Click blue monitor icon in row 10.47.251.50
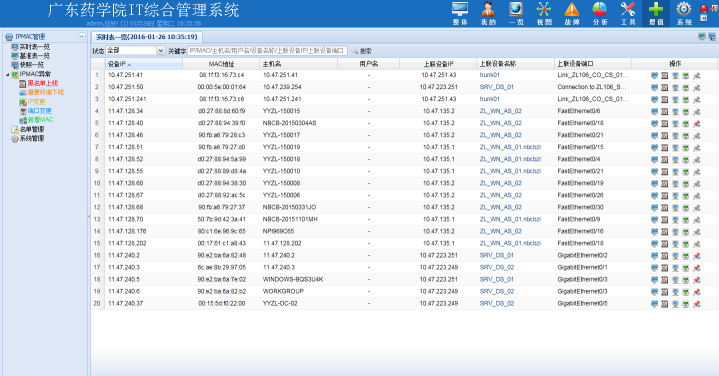The image size is (719, 376). point(654,88)
